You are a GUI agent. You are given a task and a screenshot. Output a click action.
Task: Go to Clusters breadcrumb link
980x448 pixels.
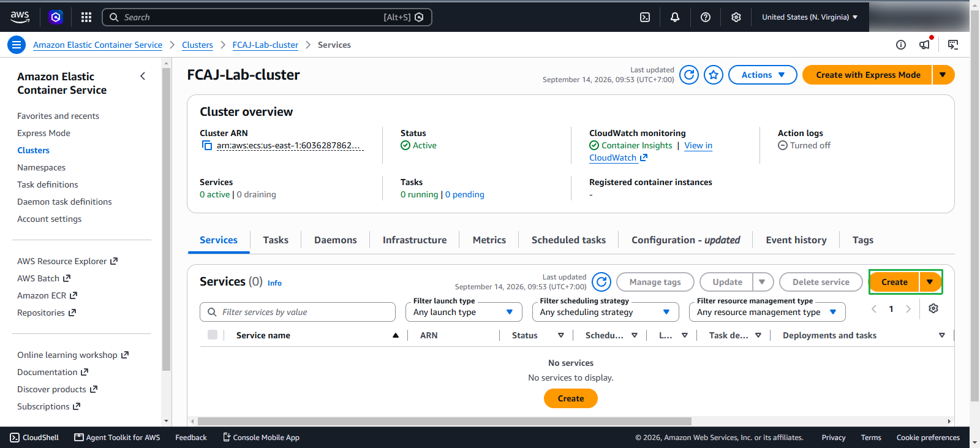click(197, 45)
